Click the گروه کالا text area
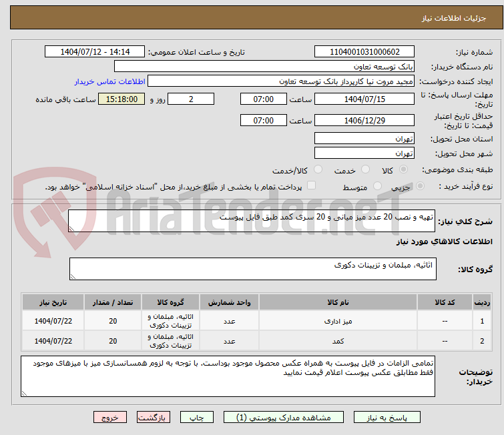Screen dimensions: 504x435 tap(252, 269)
